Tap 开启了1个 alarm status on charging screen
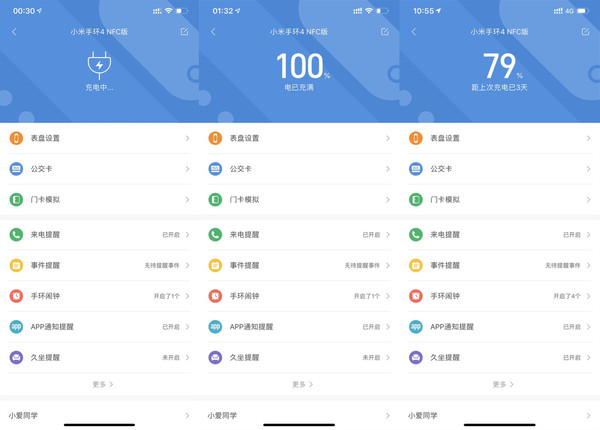This screenshot has width=600, height=430. [x=167, y=296]
